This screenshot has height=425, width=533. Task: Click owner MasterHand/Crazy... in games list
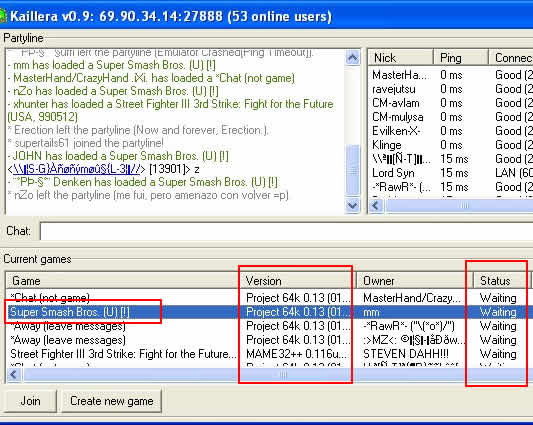tap(412, 298)
